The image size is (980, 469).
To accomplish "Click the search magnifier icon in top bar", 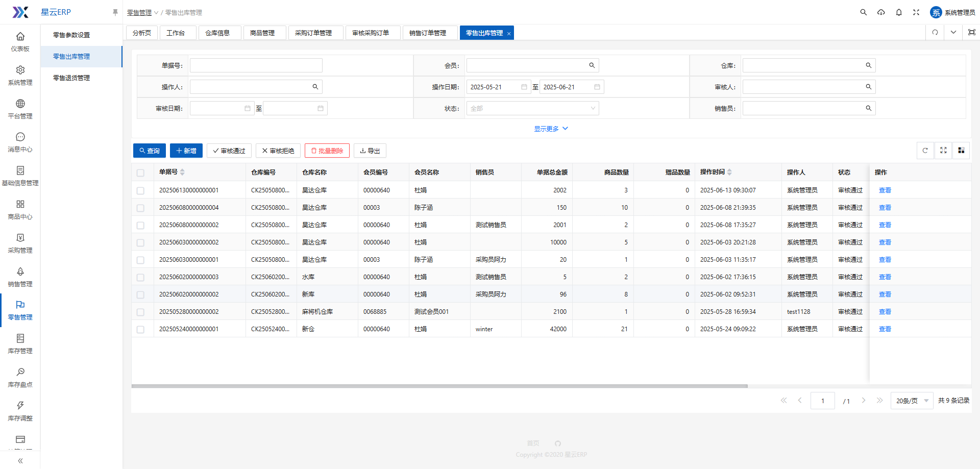I will click(863, 12).
